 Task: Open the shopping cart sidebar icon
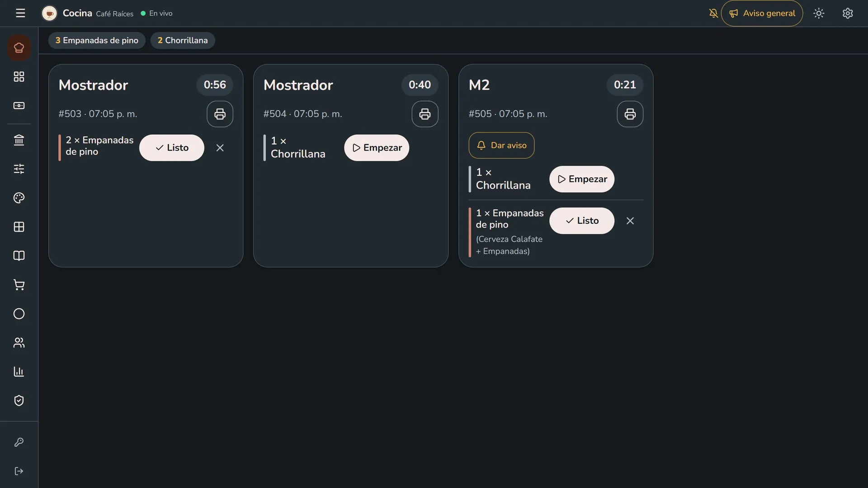pyautogui.click(x=19, y=285)
